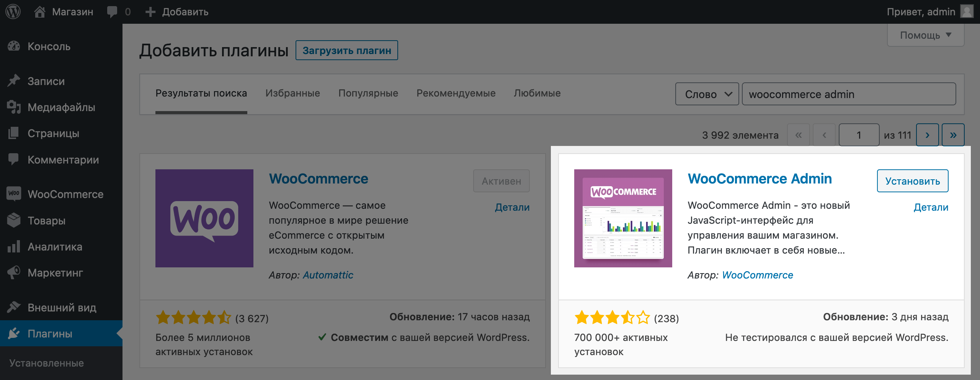Click the Консоль dashboard icon

point(14,46)
